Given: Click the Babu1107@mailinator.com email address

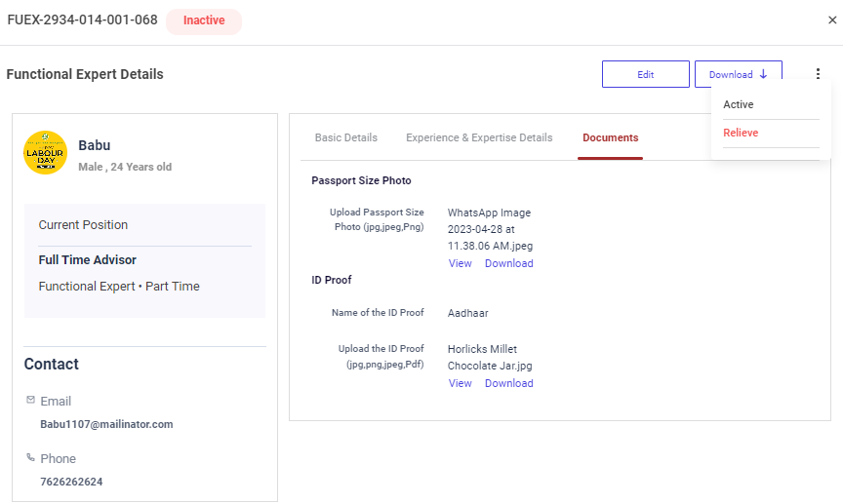Looking at the screenshot, I should coord(106,424).
